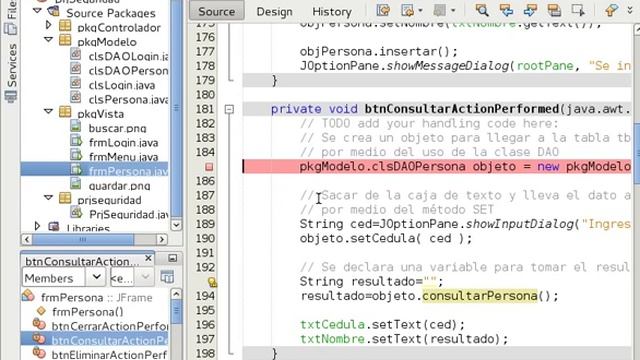Viewport: 640px width, 360px height.
Task: Collapse the pkgVista package
Action: point(49,112)
